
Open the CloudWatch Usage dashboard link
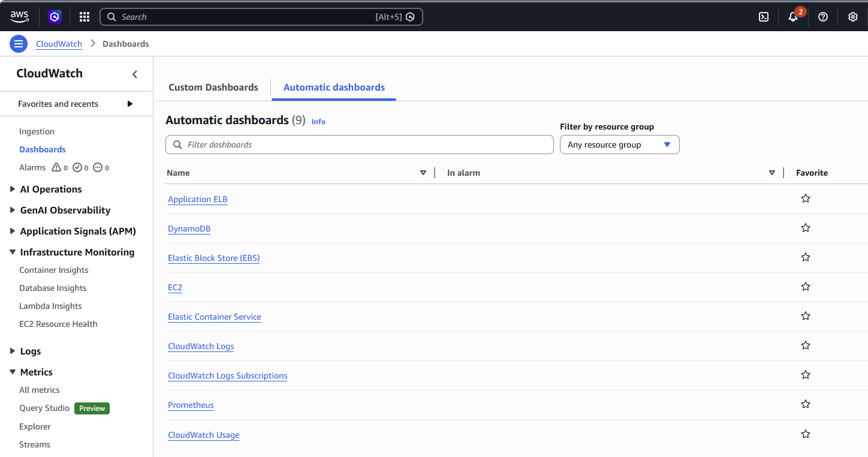tap(204, 435)
